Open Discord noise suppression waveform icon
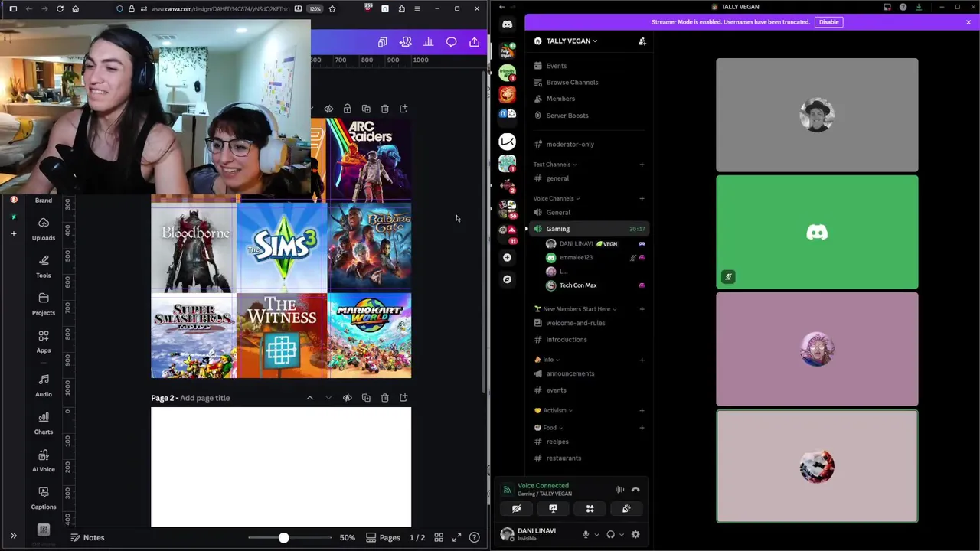The height and width of the screenshot is (551, 980). [x=619, y=490]
